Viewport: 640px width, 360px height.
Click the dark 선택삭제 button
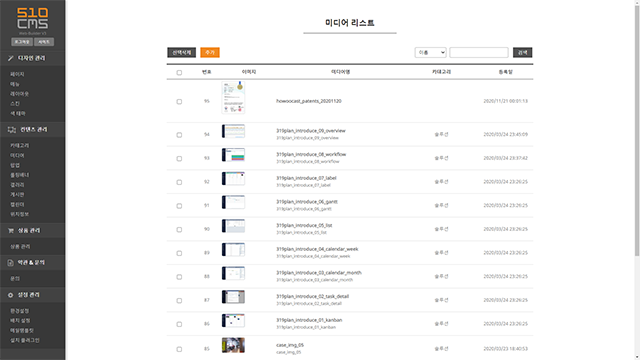point(182,53)
